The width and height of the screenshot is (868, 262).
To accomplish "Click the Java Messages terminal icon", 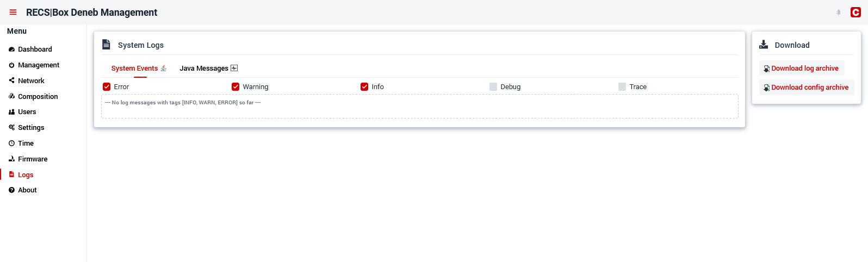I will click(234, 68).
